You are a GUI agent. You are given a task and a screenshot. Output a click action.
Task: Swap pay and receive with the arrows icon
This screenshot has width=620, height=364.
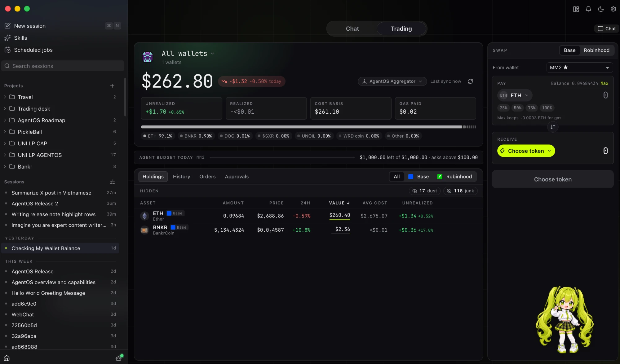click(553, 127)
